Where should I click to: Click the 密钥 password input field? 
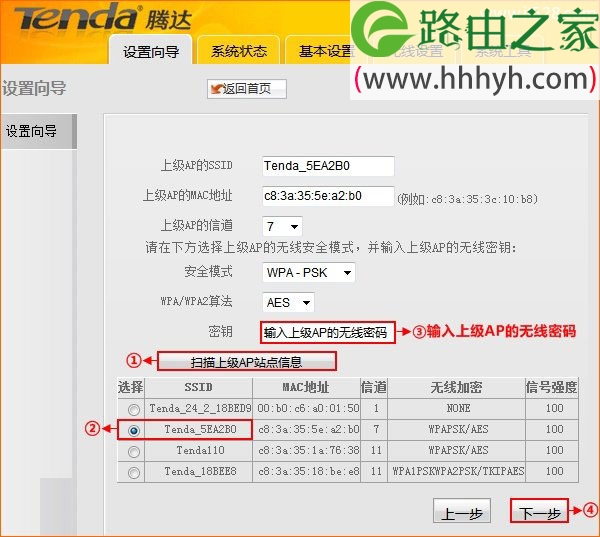tap(328, 332)
